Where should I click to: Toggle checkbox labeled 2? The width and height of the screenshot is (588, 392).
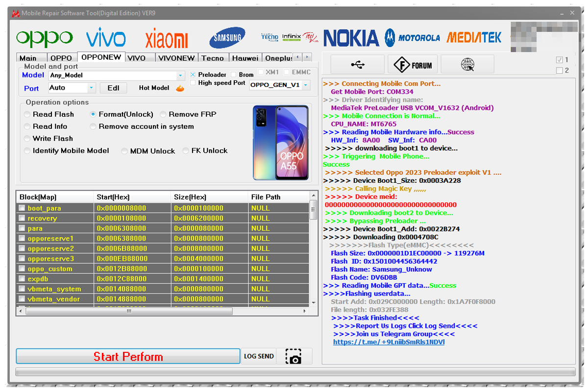(x=560, y=71)
